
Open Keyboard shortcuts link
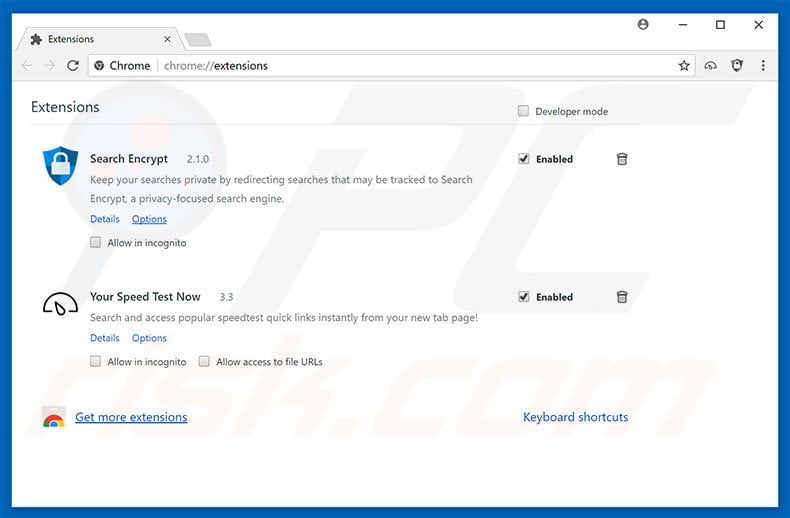(575, 417)
